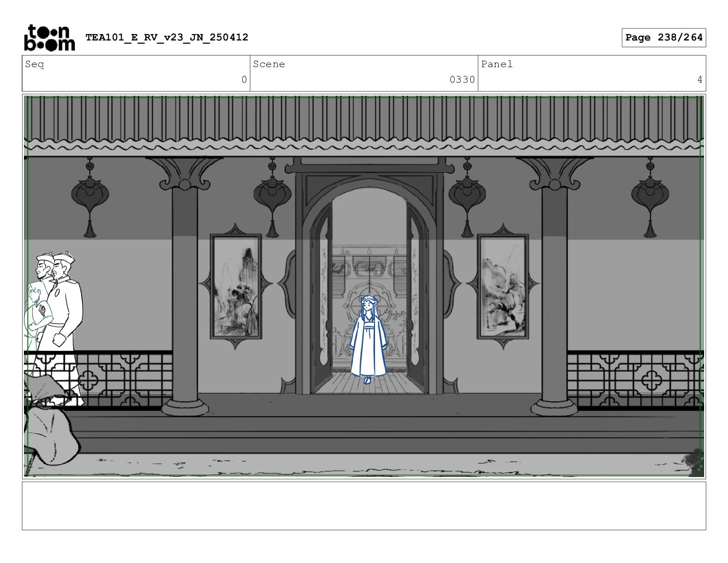Click the Toon Boom logo
Image resolution: width=728 pixels, height=563 pixels.
49,37
